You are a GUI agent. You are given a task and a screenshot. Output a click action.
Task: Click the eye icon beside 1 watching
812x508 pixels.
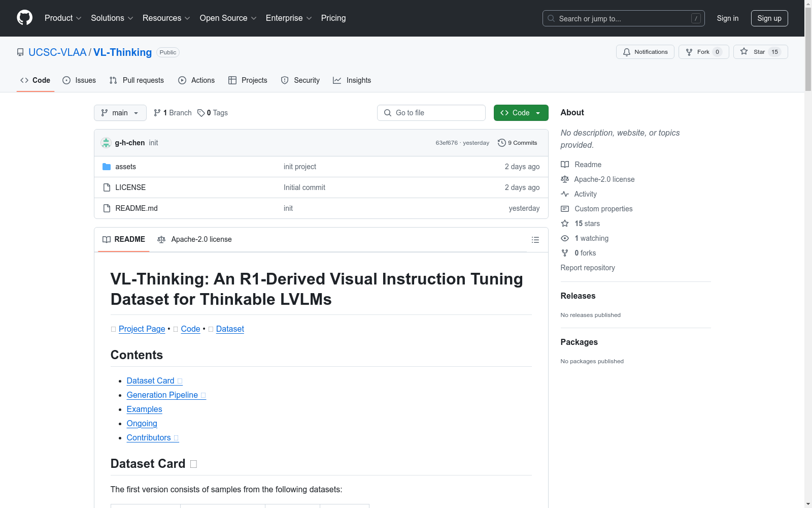tap(565, 238)
